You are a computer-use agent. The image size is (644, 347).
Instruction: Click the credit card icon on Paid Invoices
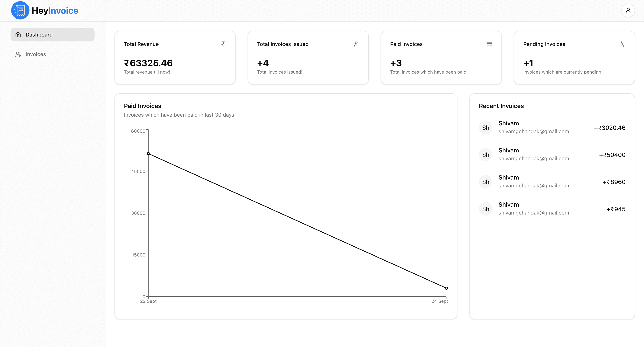click(489, 44)
